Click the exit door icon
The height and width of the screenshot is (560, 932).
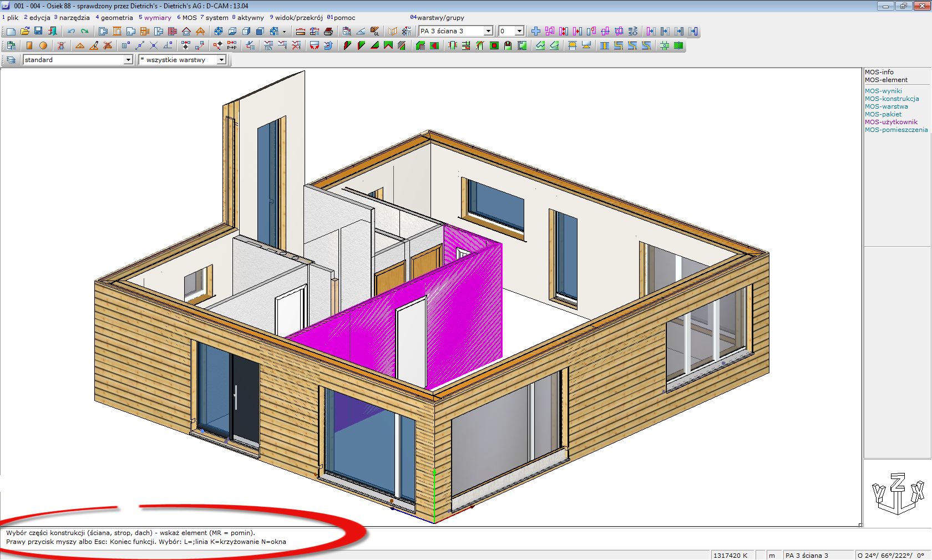pyautogui.click(x=52, y=32)
